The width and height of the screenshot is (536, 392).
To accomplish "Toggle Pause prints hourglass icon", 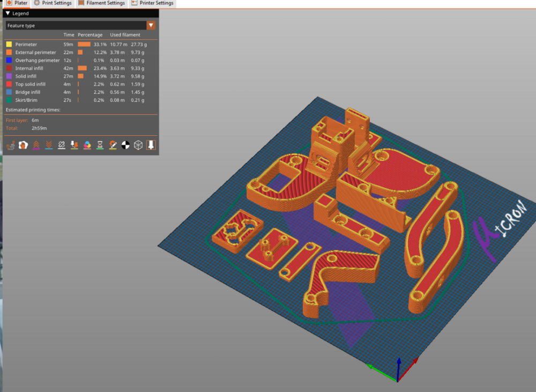I will 100,145.
